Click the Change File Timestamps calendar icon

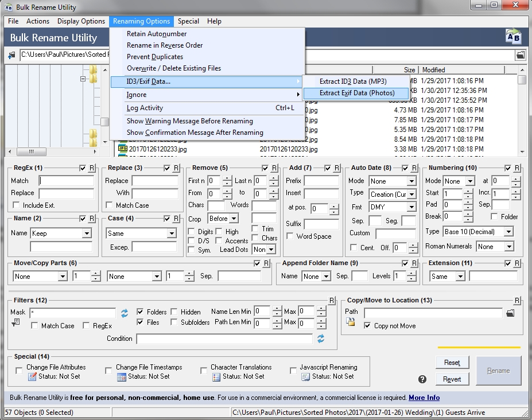(122, 376)
